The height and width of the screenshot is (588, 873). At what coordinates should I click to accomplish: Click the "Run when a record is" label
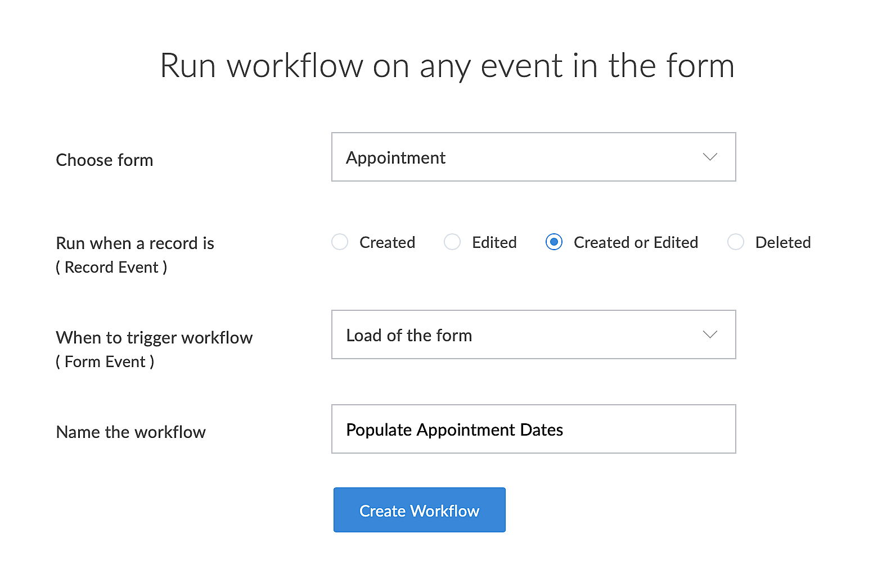(135, 243)
